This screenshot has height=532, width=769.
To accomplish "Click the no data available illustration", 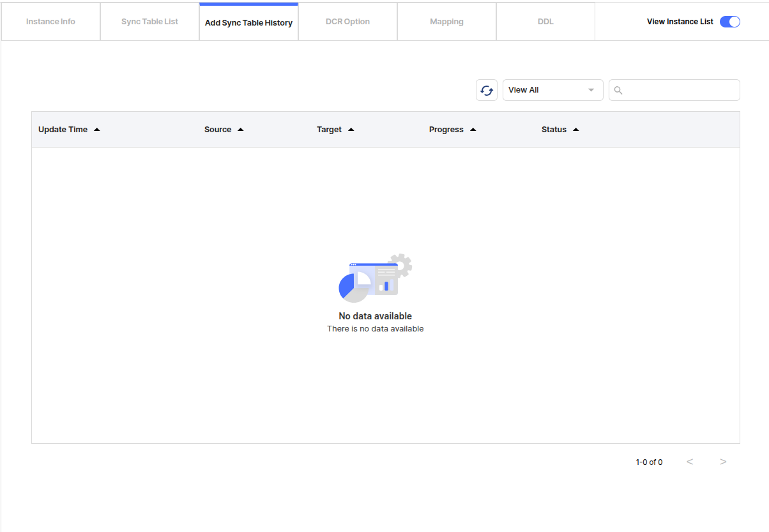I will [x=376, y=277].
